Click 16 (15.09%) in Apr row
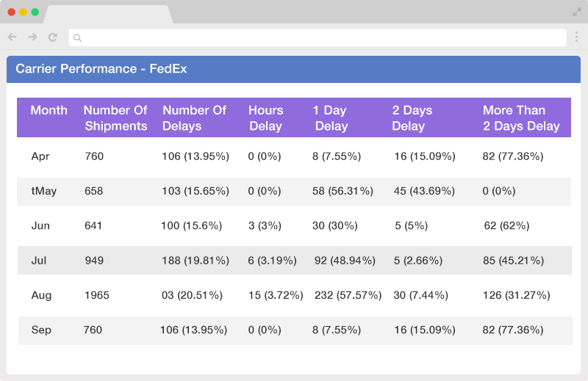Viewport: 588px width, 381px height. (x=425, y=156)
